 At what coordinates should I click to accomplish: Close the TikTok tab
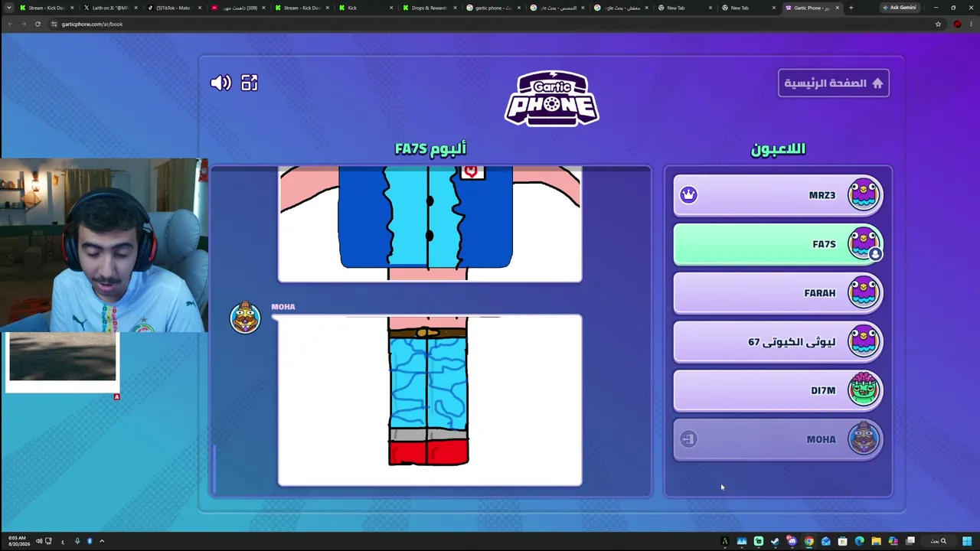click(x=200, y=8)
